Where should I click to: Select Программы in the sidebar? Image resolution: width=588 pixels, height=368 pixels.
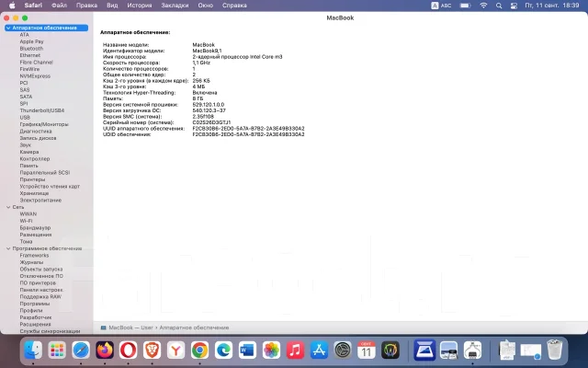tap(35, 304)
